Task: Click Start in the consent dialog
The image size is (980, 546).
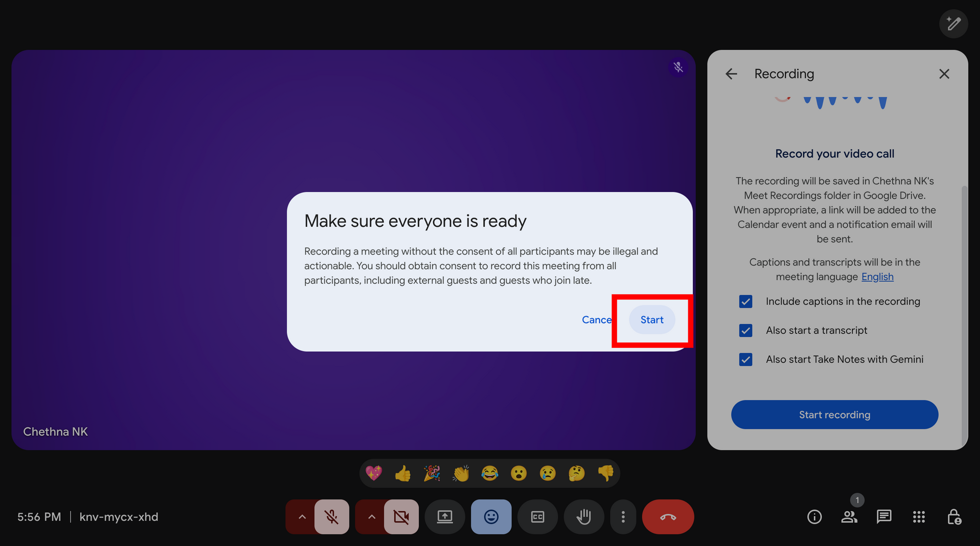Action: coord(652,320)
